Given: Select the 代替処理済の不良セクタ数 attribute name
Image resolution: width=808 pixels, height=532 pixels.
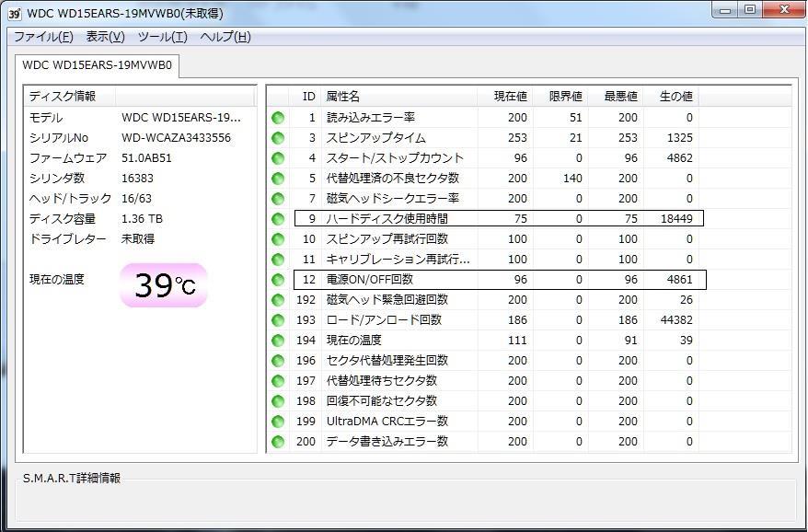Looking at the screenshot, I should pos(393,179).
